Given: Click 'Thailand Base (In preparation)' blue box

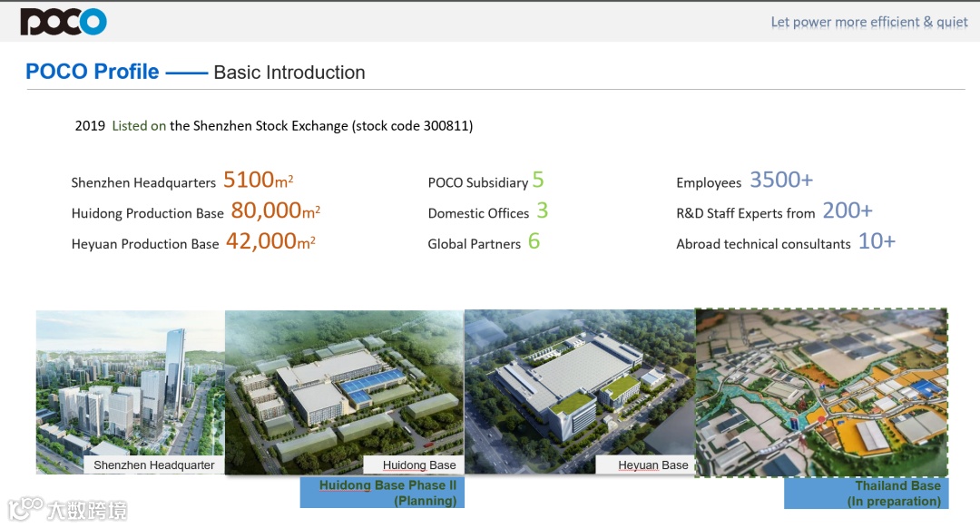Looking at the screenshot, I should click(x=867, y=493).
